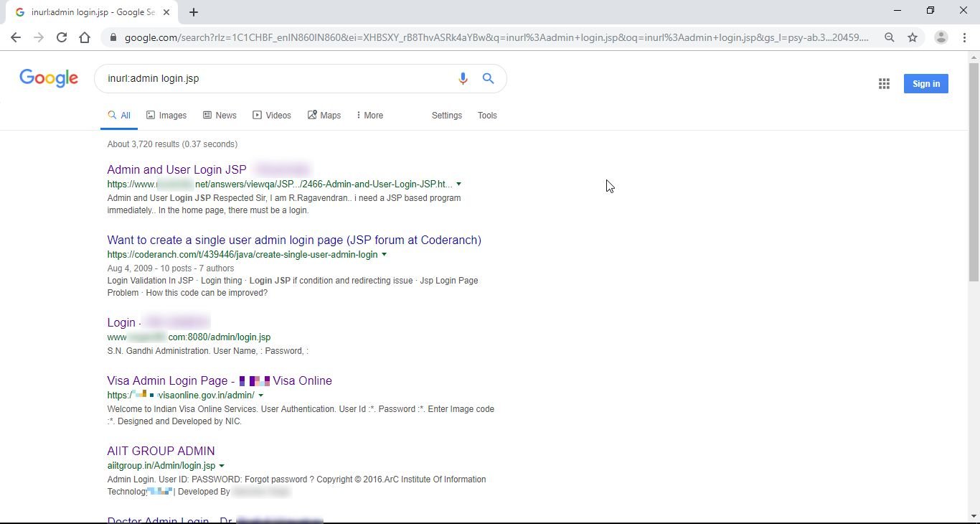Open Visa Admin Login Page result

[220, 380]
